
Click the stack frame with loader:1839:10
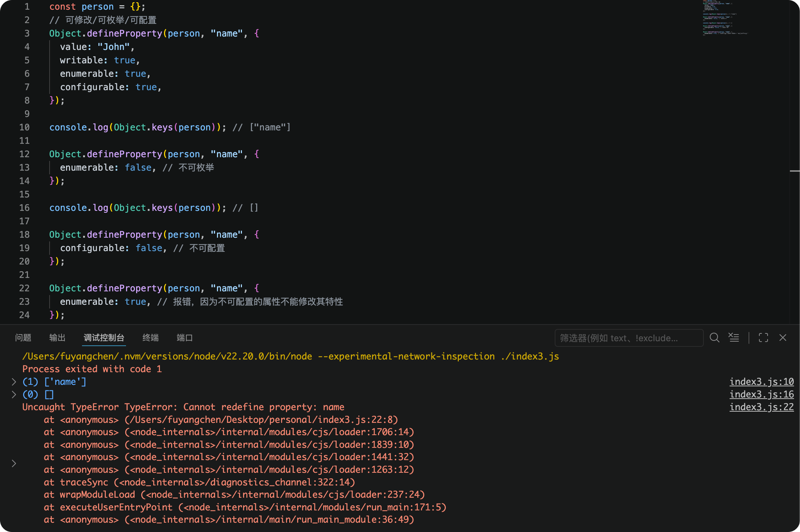(x=229, y=445)
